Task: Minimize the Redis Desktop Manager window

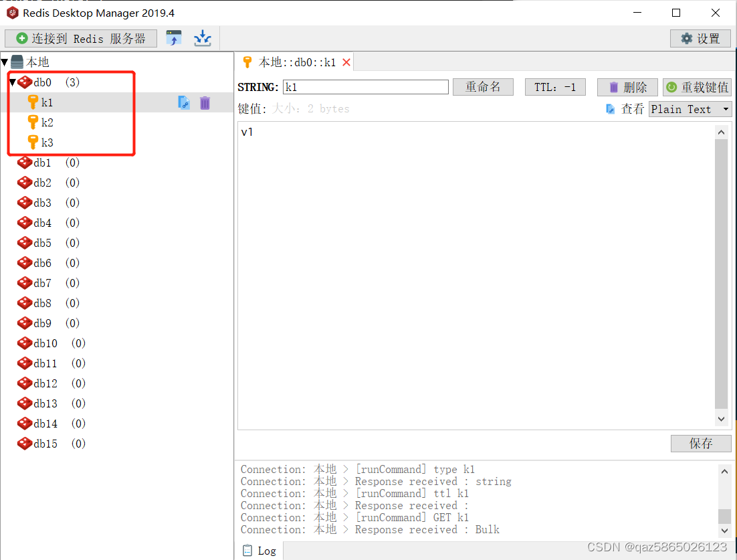Action: 637,13
